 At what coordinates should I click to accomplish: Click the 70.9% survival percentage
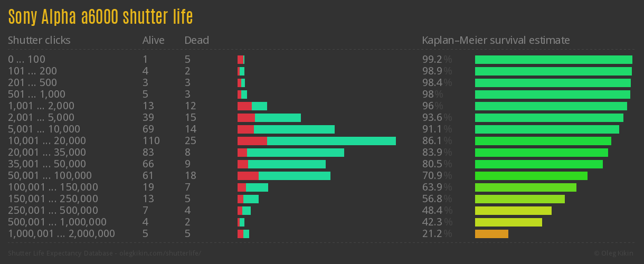(x=437, y=176)
